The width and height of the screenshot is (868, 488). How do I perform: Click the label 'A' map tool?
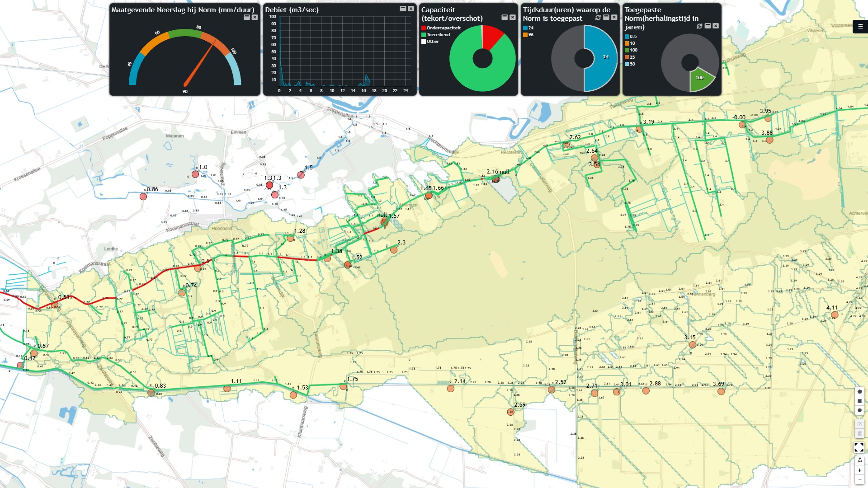[x=859, y=460]
